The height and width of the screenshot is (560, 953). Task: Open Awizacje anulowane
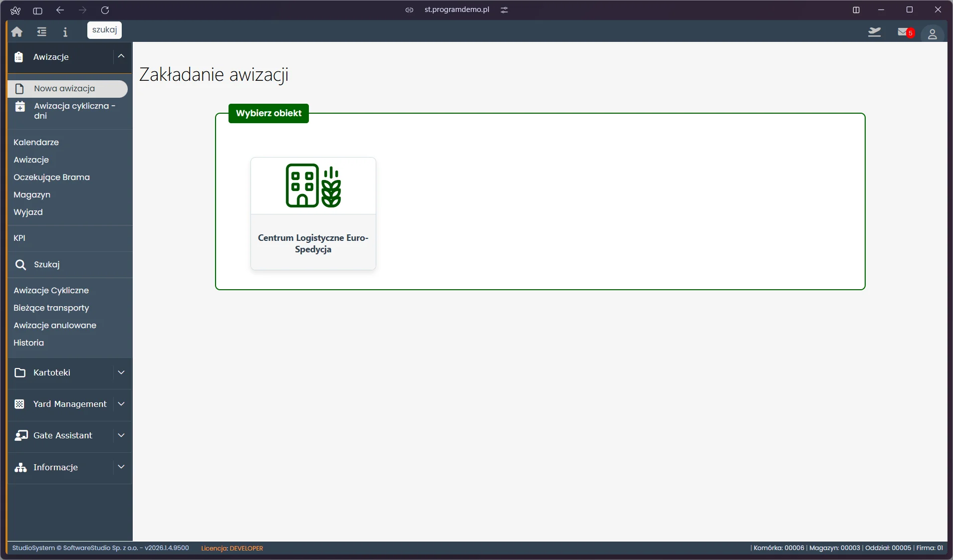[55, 325]
